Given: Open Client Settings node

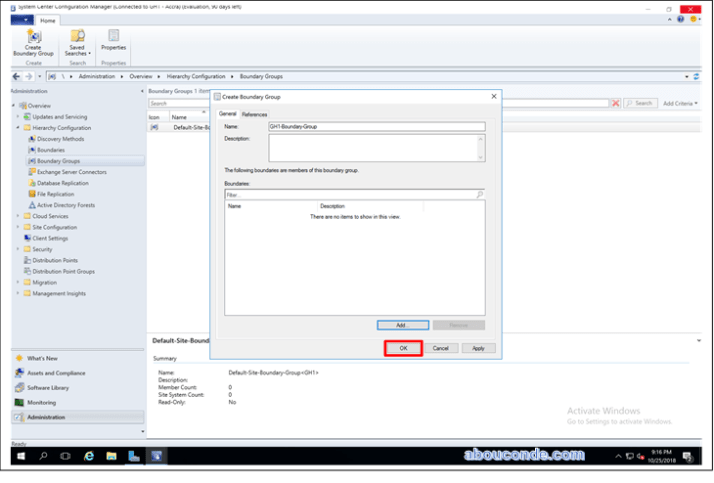Looking at the screenshot, I should point(50,238).
